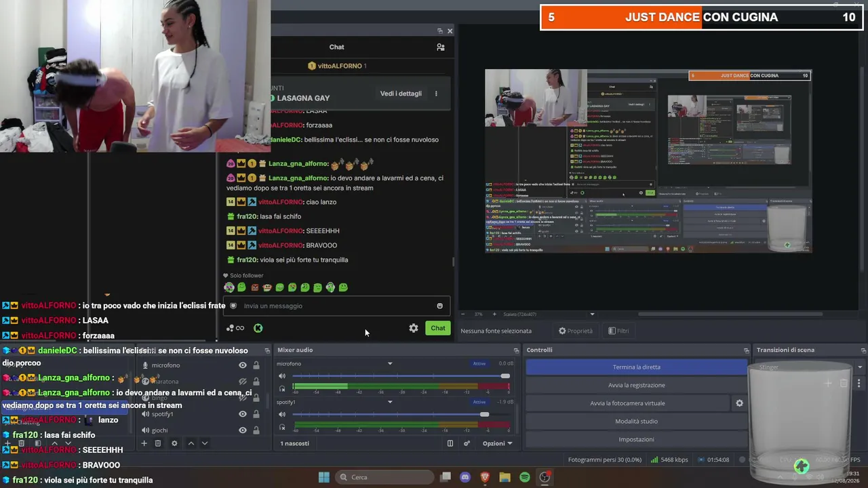Toggle lock on bingo source

click(256, 398)
